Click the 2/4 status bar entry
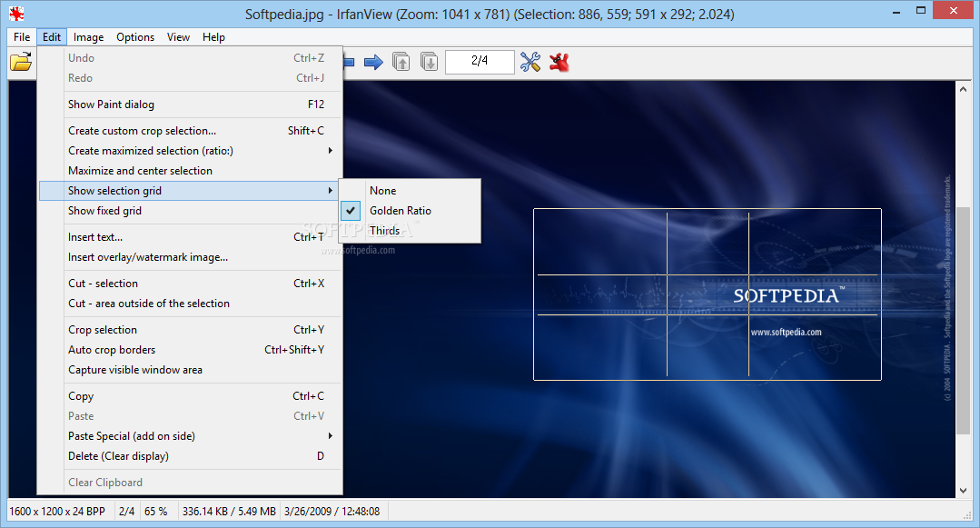The image size is (980, 528). tap(127, 511)
